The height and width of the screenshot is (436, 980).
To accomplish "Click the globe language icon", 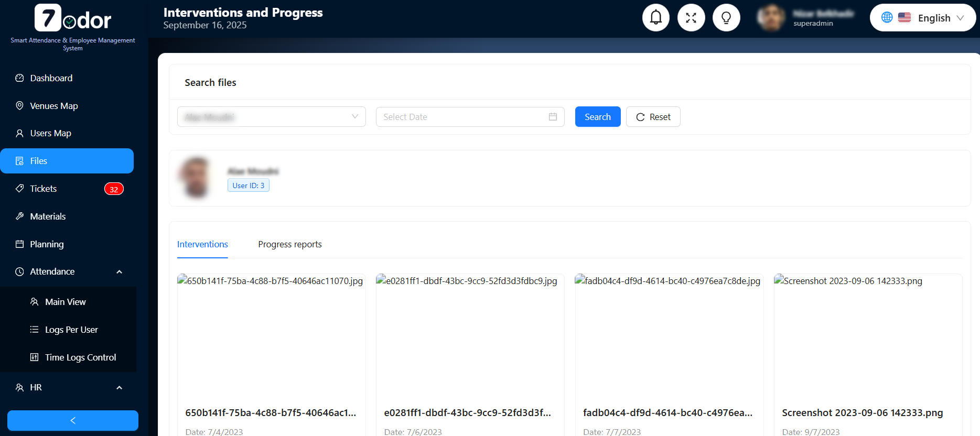I will coord(887,17).
